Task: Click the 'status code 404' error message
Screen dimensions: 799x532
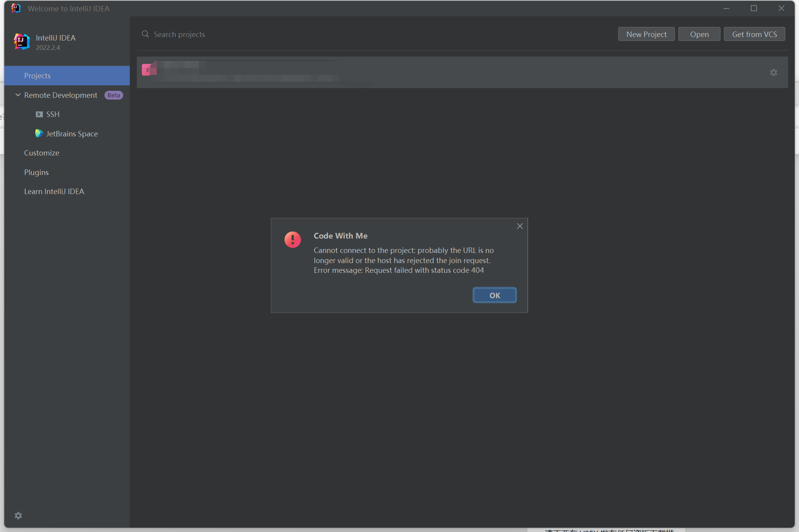Action: (457, 270)
